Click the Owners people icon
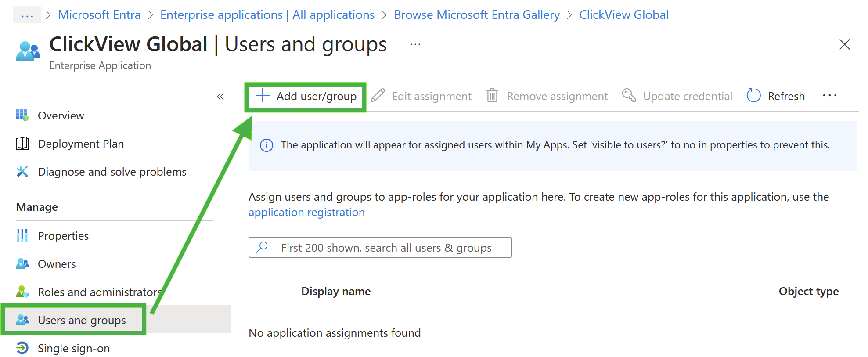Image resolution: width=868 pixels, height=357 pixels. coord(22,263)
